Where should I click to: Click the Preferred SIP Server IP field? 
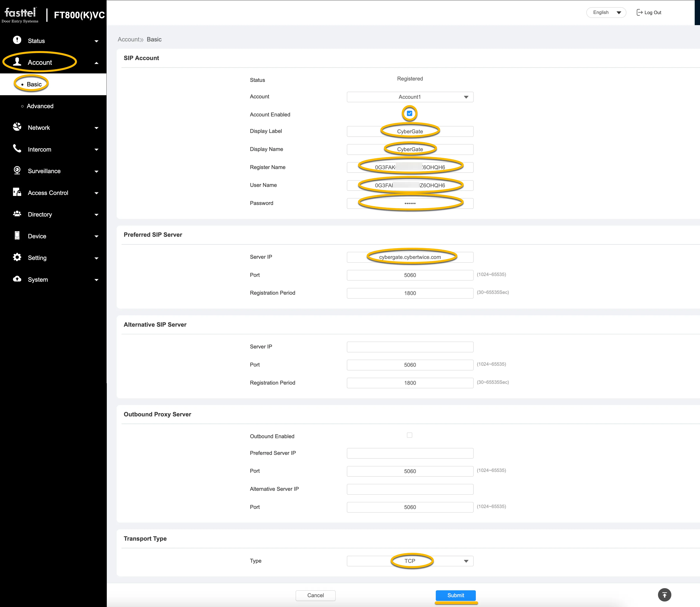tap(410, 257)
